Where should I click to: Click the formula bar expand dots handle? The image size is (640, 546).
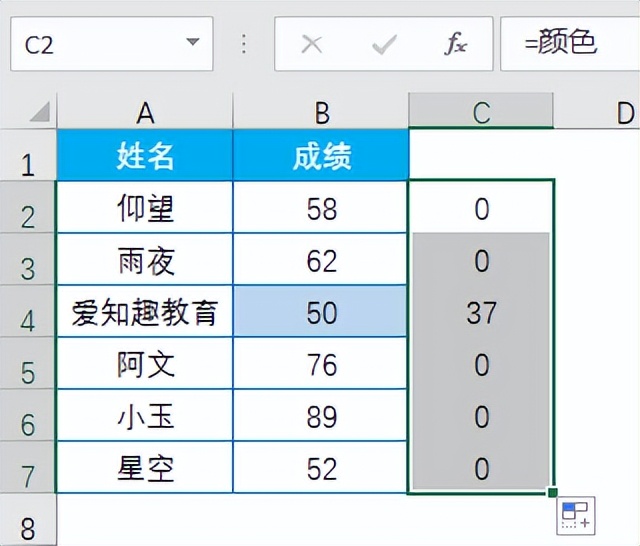point(244,44)
